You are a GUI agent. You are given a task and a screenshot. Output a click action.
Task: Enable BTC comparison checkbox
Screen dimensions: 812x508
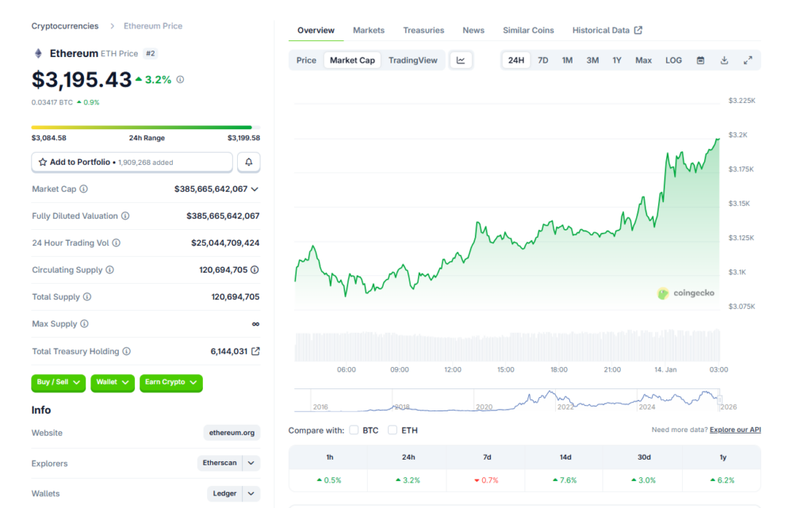click(x=354, y=430)
